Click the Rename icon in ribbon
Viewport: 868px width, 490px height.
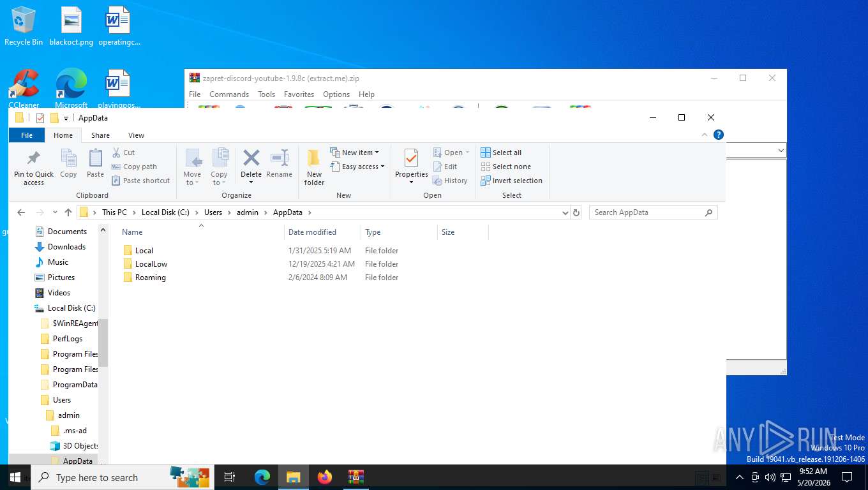tap(280, 158)
